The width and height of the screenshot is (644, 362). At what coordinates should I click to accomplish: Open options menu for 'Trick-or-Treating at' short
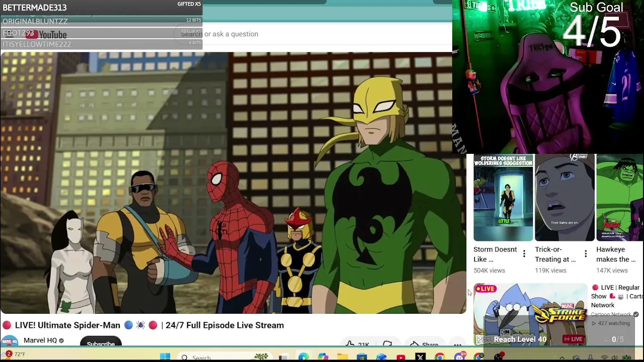(586, 254)
